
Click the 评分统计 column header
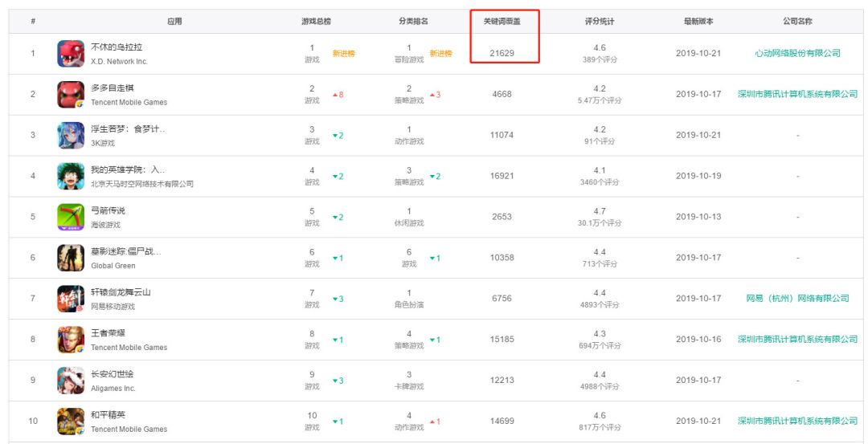pos(600,22)
